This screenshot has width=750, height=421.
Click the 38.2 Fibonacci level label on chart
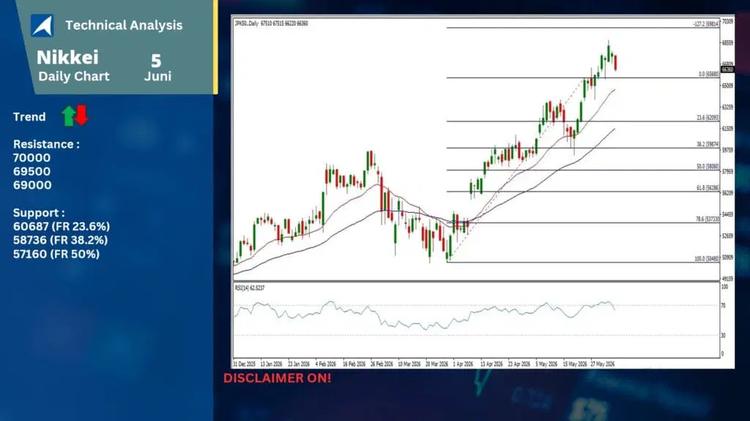[707, 144]
